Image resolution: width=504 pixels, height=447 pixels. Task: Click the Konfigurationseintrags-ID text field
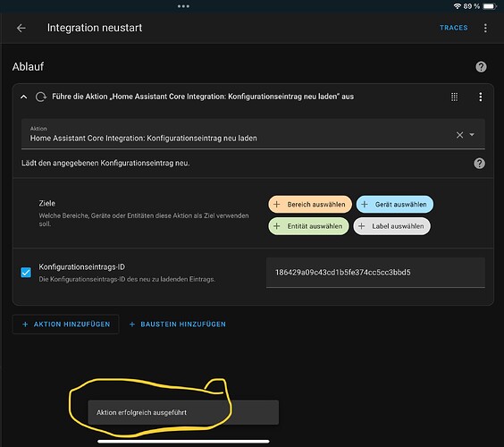(x=375, y=273)
